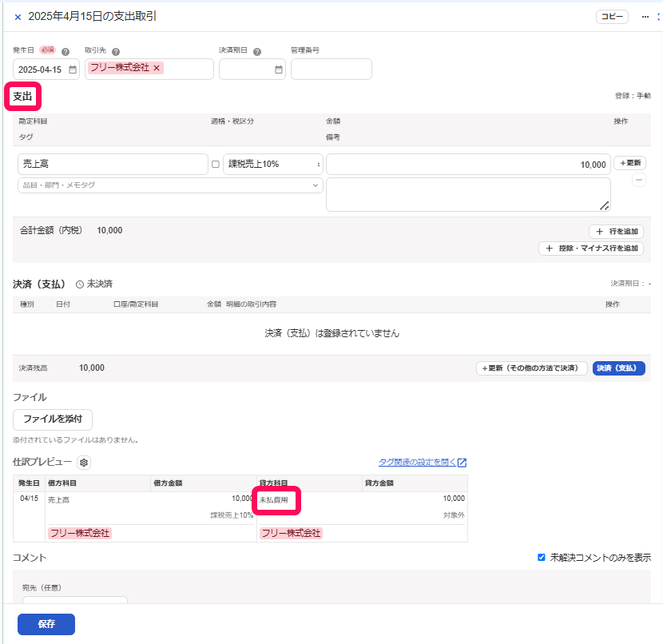Click the コピー button
This screenshot has height=644, width=663.
point(612,17)
